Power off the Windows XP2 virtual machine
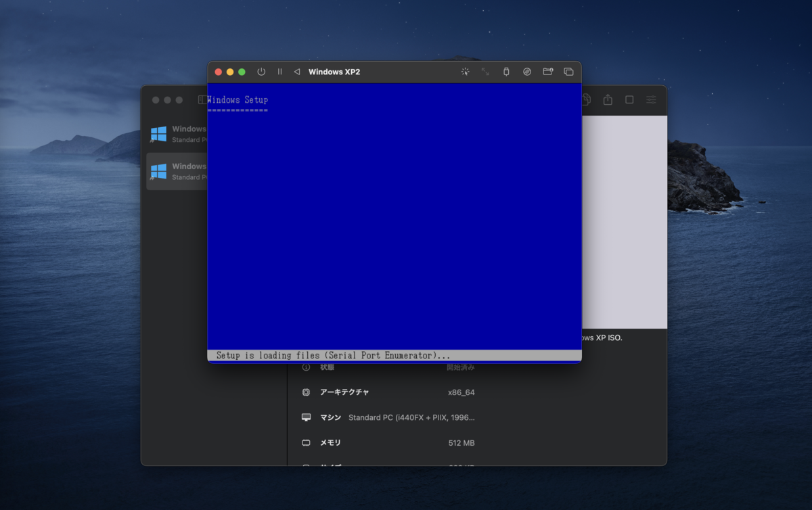The image size is (812, 510). 261,72
